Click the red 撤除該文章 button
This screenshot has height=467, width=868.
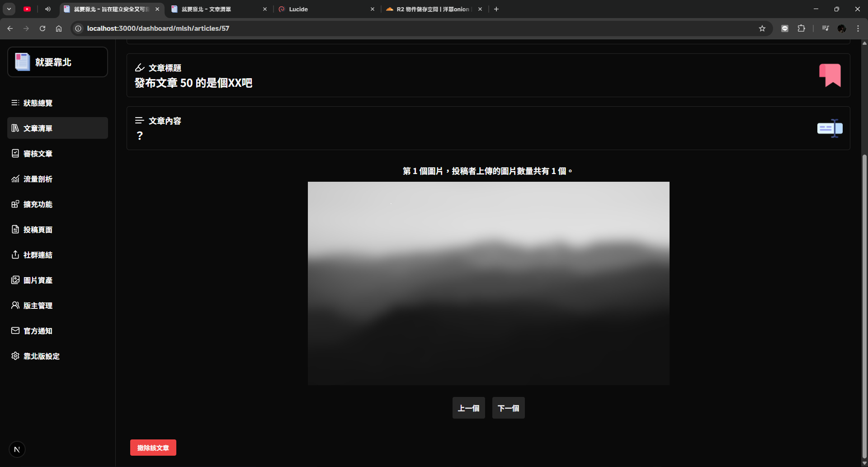tap(153, 447)
